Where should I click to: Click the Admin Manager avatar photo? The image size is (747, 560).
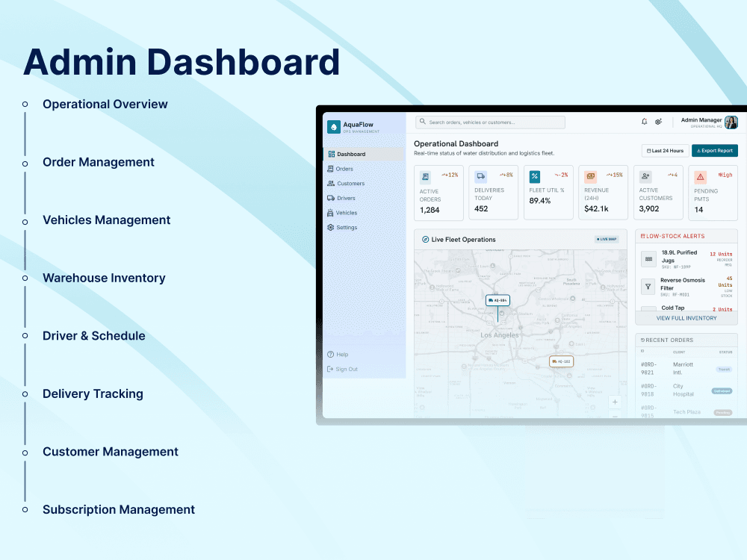(x=731, y=122)
